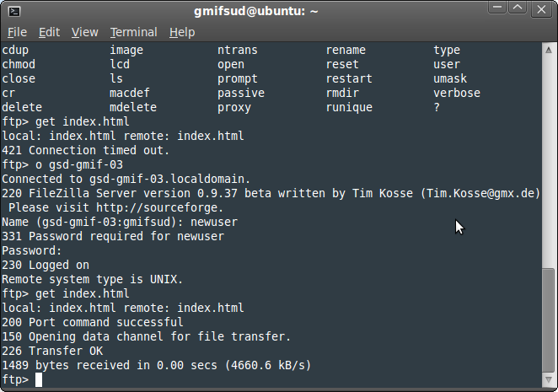Click the empty scrollbar track above thumb

coord(549,162)
